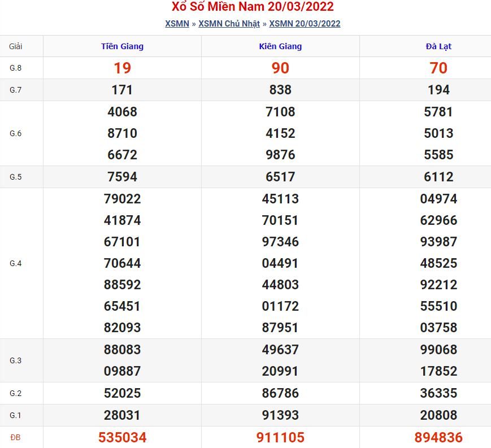Click the G.4 result 04974

[x=438, y=199]
